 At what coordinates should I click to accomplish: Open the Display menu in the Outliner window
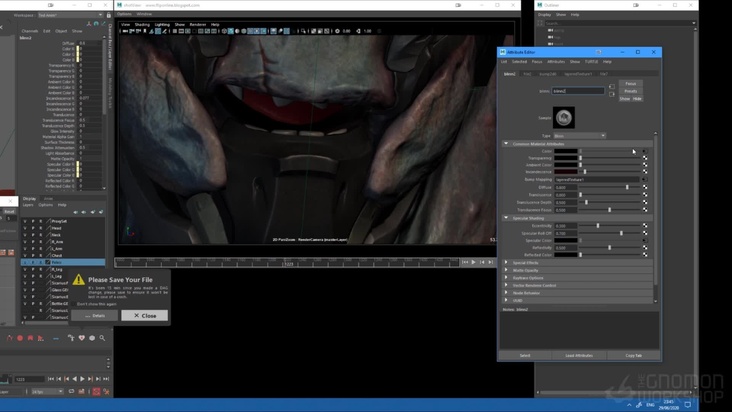544,15
